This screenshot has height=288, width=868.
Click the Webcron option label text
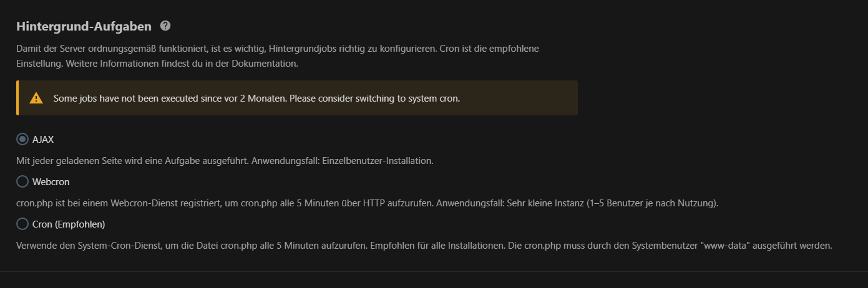[51, 182]
